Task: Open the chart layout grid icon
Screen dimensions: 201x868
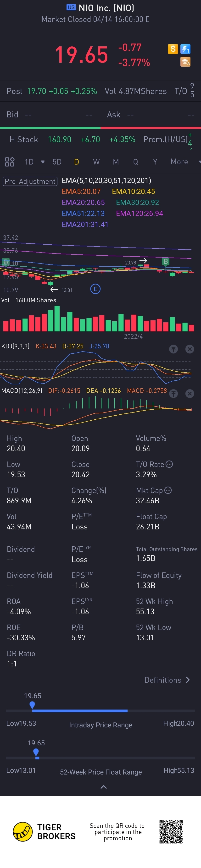Action: pos(9,162)
